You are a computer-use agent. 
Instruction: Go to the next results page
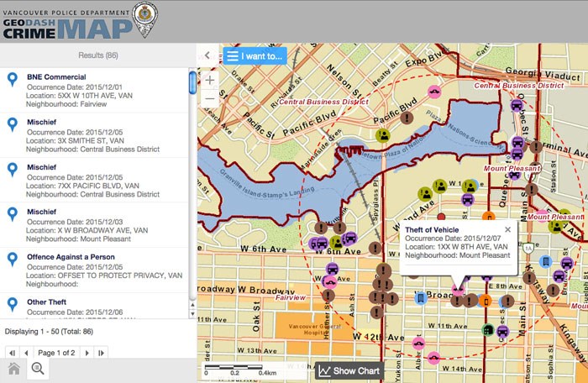(x=87, y=353)
